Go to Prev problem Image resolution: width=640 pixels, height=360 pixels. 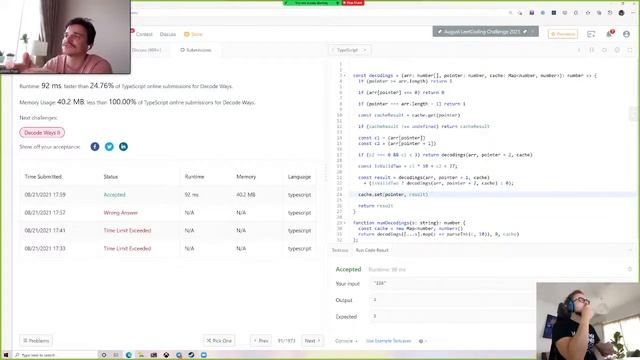pyautogui.click(x=261, y=340)
